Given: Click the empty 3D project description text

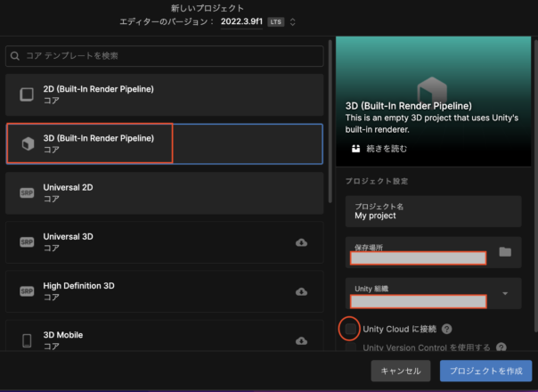Looking at the screenshot, I should tap(432, 124).
